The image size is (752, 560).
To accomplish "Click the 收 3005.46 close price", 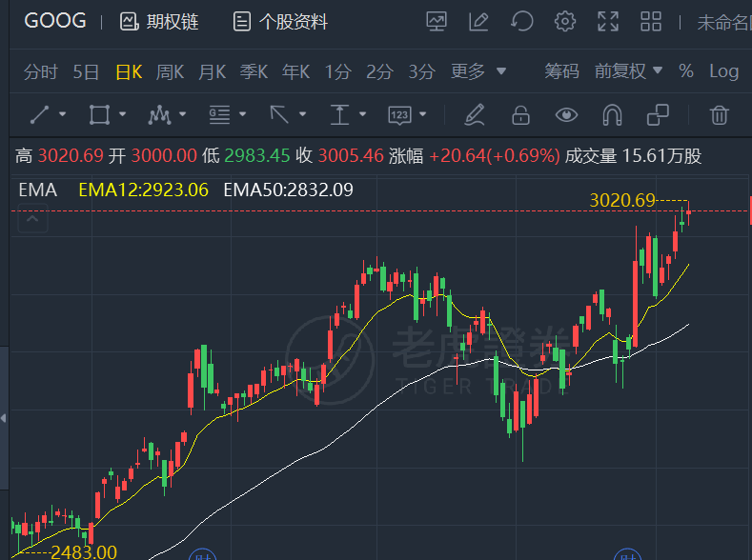I will pyautogui.click(x=339, y=155).
